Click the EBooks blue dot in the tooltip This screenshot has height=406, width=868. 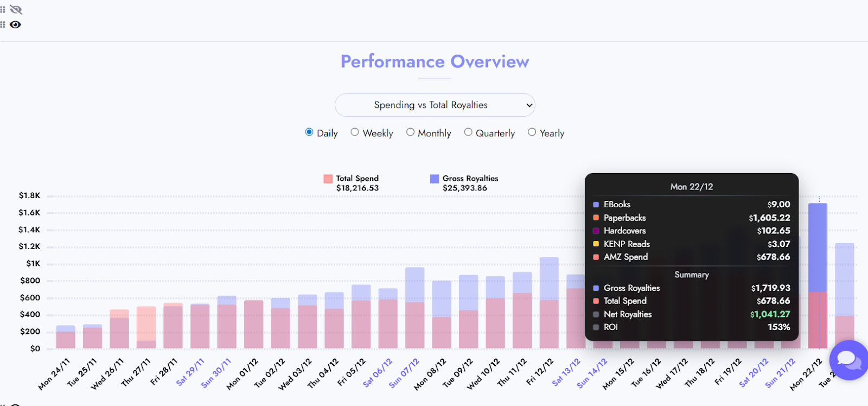(595, 205)
